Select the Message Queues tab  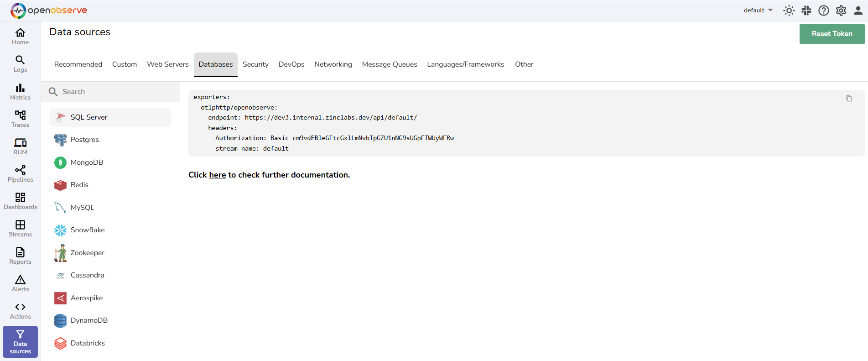pos(389,64)
